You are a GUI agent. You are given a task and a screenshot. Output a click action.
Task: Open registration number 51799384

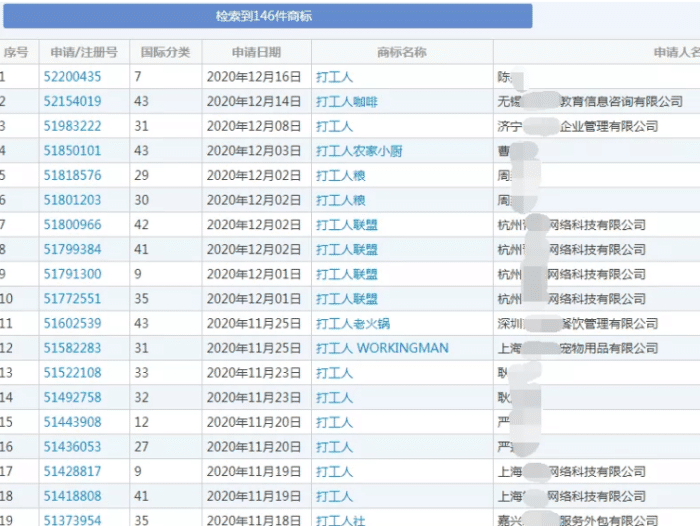pos(72,249)
